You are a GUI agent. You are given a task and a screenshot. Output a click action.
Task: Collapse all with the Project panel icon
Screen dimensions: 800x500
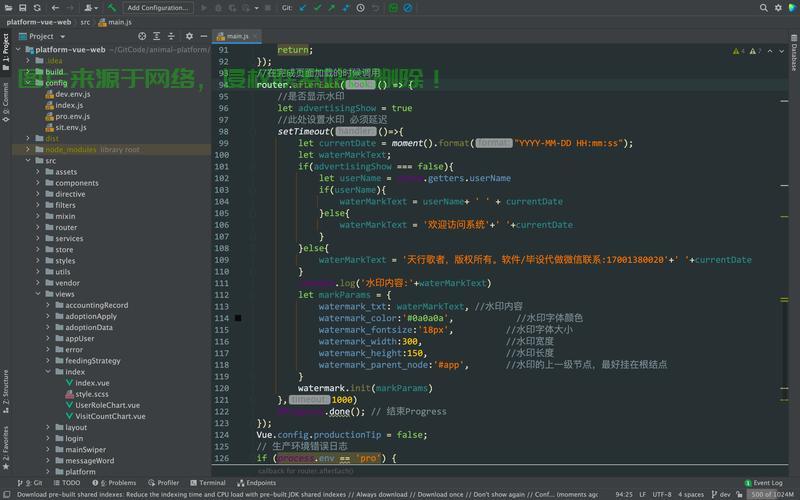click(x=171, y=36)
